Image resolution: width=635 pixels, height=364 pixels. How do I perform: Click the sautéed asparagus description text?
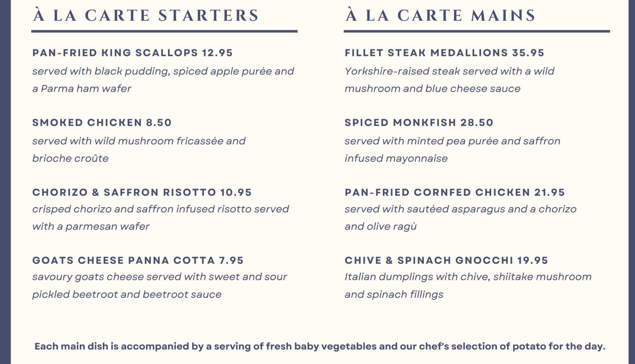[460, 217]
